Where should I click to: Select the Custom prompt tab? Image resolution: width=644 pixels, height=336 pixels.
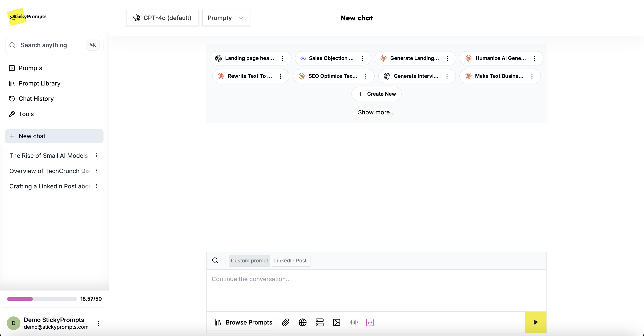point(249,261)
